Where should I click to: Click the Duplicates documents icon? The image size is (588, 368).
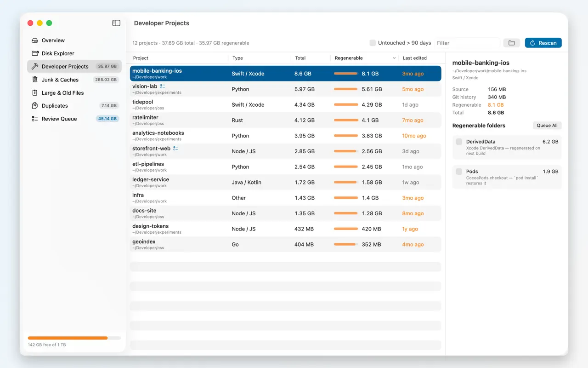(x=35, y=106)
